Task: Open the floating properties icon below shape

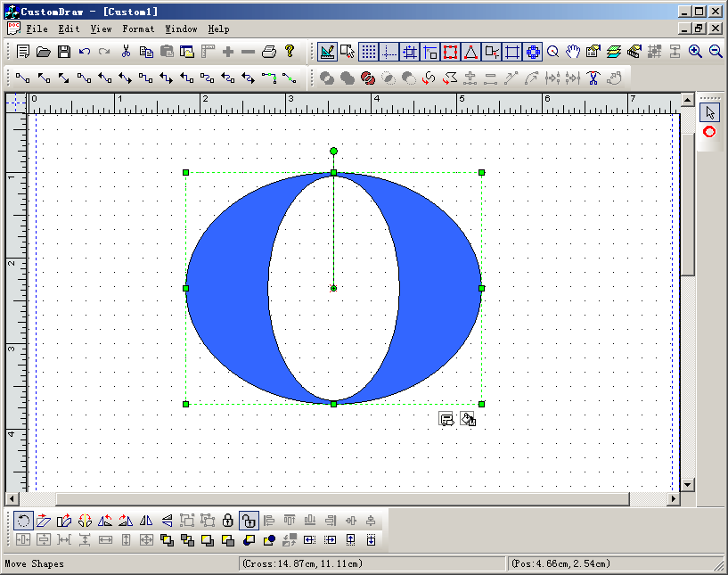Action: [446, 419]
